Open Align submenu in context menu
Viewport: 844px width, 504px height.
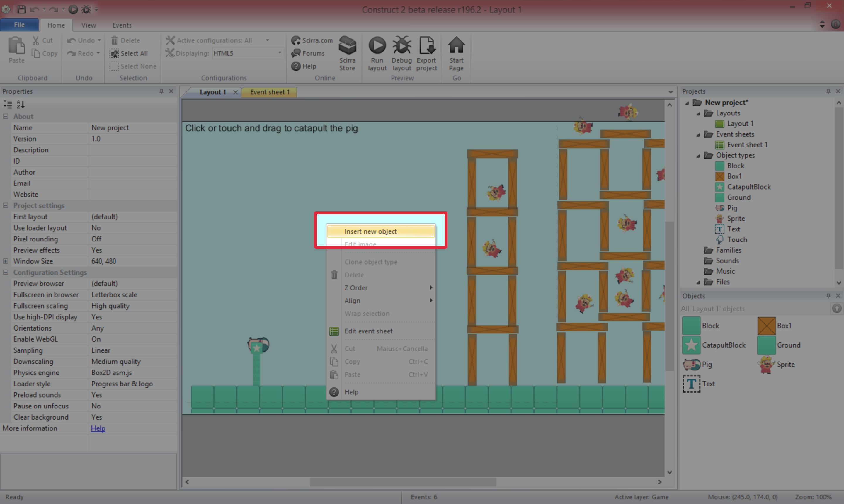pyautogui.click(x=381, y=301)
